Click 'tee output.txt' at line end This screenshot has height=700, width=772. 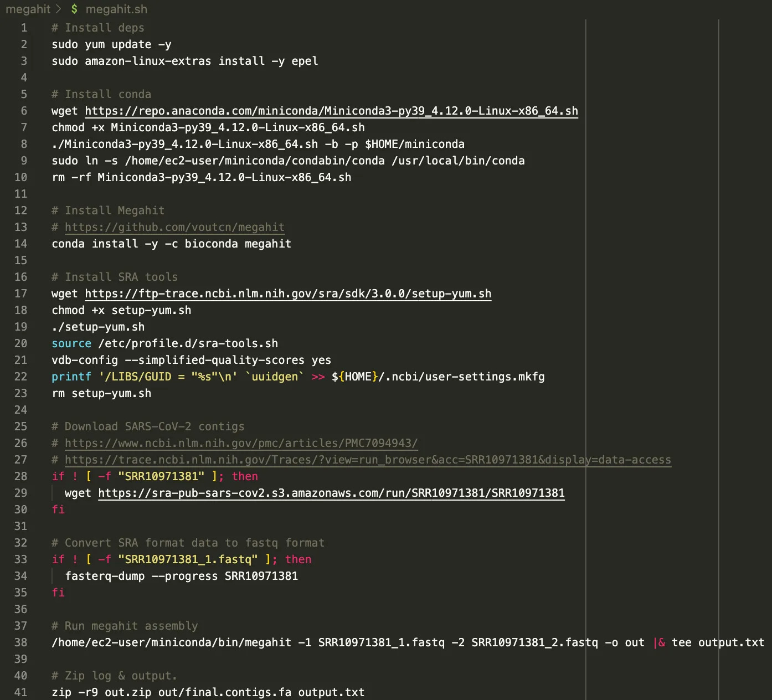tap(718, 642)
